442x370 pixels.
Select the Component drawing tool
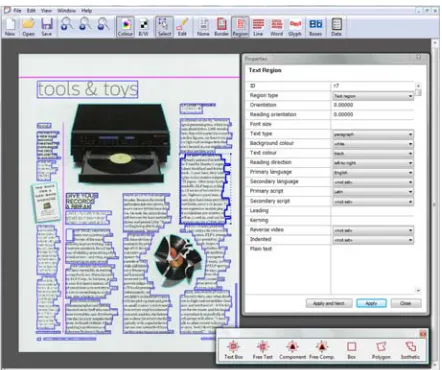[292, 349]
